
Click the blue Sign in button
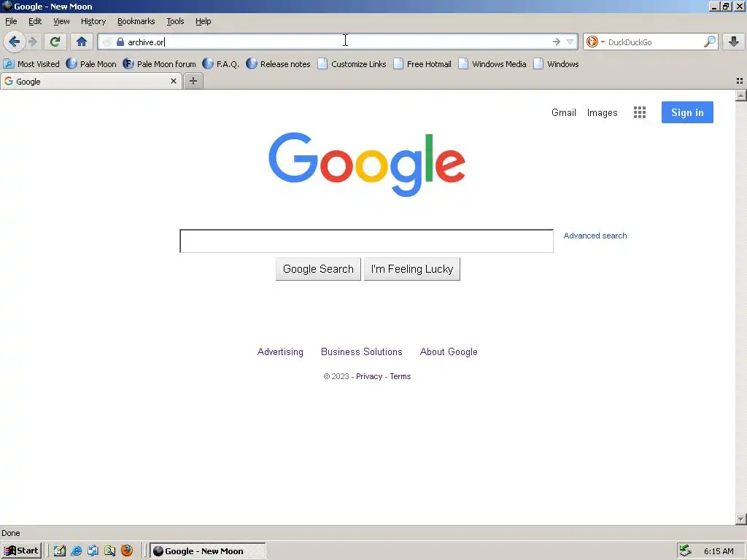(687, 112)
